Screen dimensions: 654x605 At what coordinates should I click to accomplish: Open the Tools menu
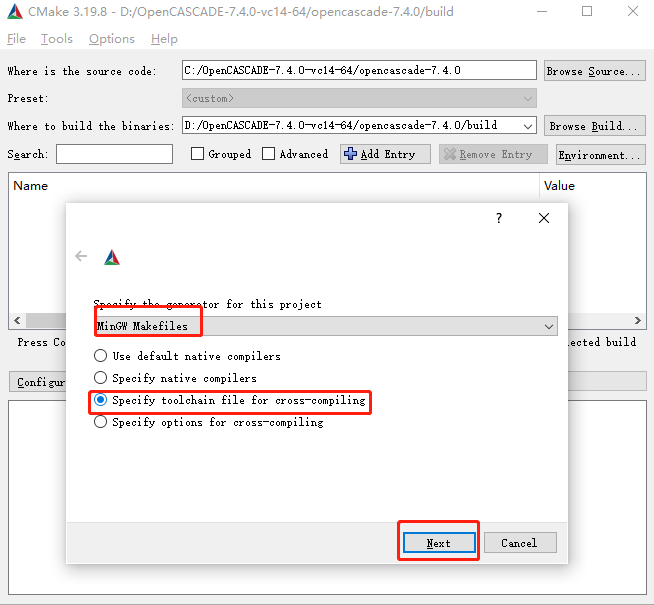tap(57, 39)
